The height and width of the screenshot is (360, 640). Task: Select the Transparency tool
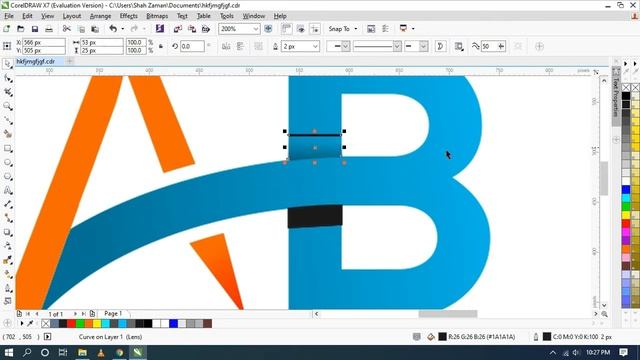coord(7,246)
